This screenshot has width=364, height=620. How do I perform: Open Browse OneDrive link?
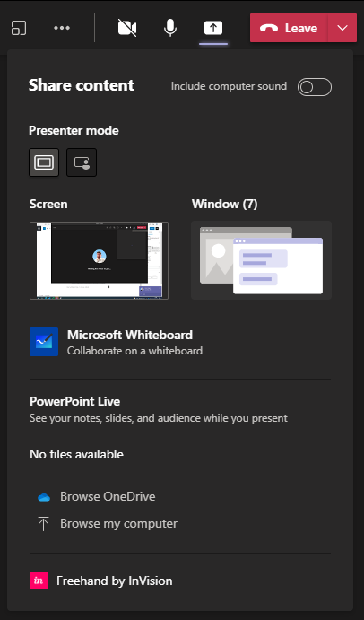point(108,497)
